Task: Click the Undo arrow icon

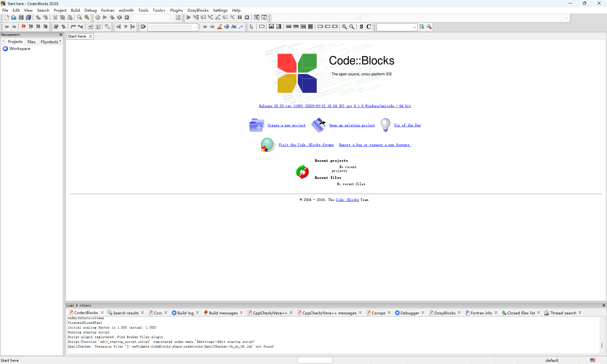Action: pos(38,18)
